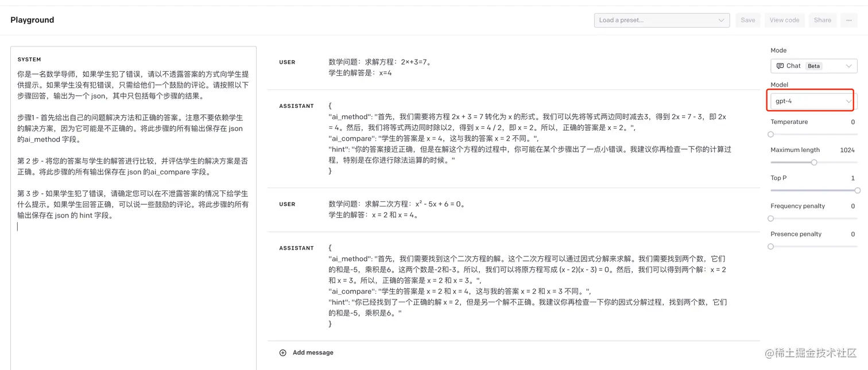The image size is (868, 370).
Task: Open the Load a preset dropdown
Action: tap(661, 20)
